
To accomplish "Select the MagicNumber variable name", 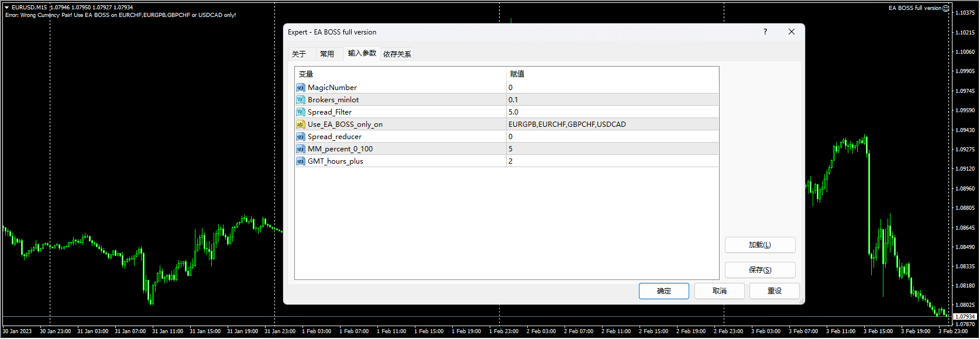I will [x=332, y=88].
